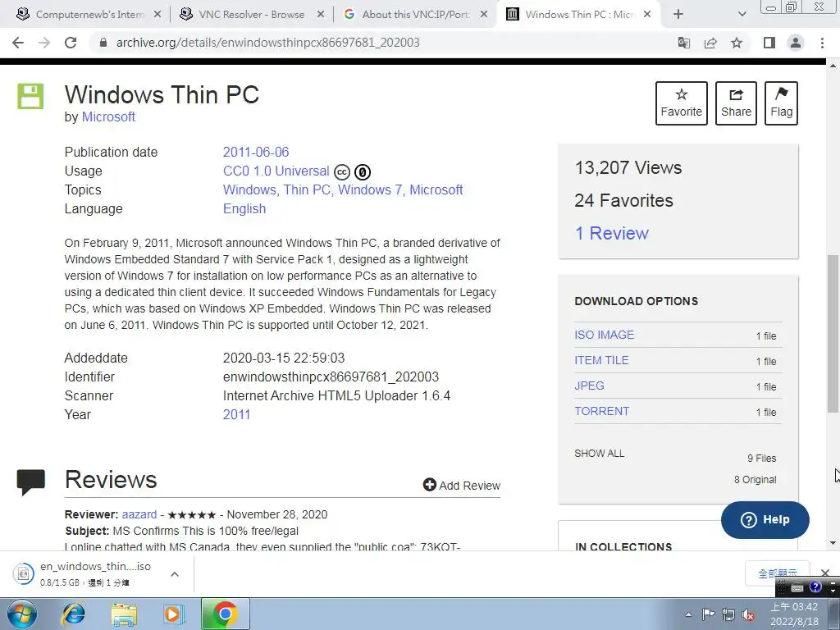Download the JPEG option
Screen dimensions: 840x630
(x=589, y=386)
